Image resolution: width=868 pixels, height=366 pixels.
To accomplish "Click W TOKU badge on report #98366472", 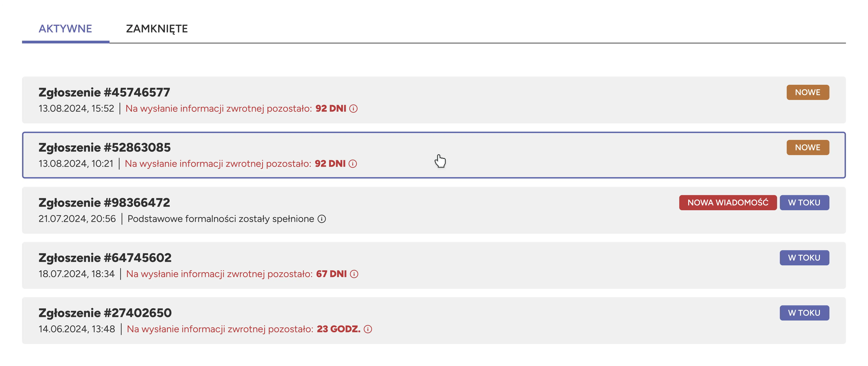I will pyautogui.click(x=804, y=202).
